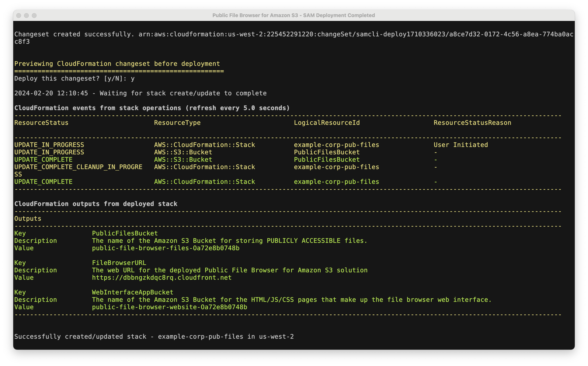The height and width of the screenshot is (366, 588).
Task: Select the example-corp-pub-files stack name
Action: click(336, 145)
